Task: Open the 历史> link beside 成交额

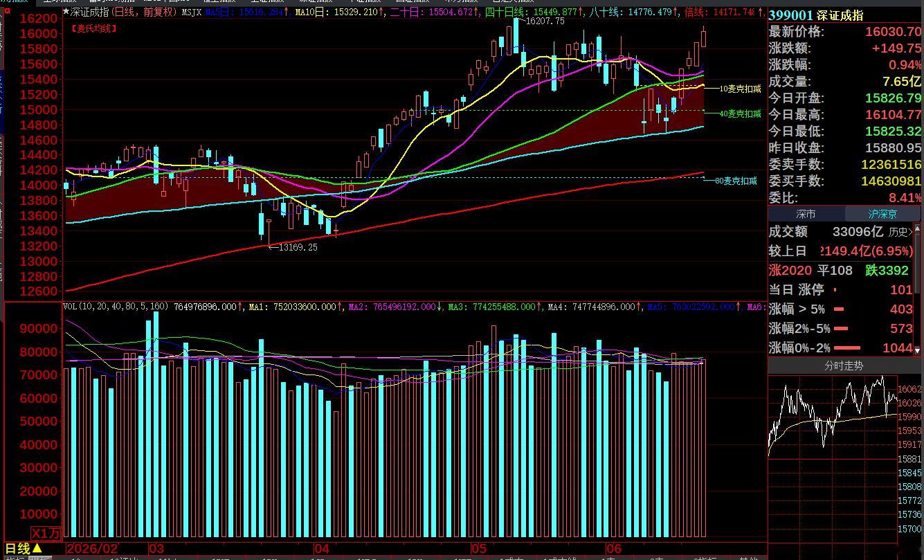Action: click(x=900, y=233)
